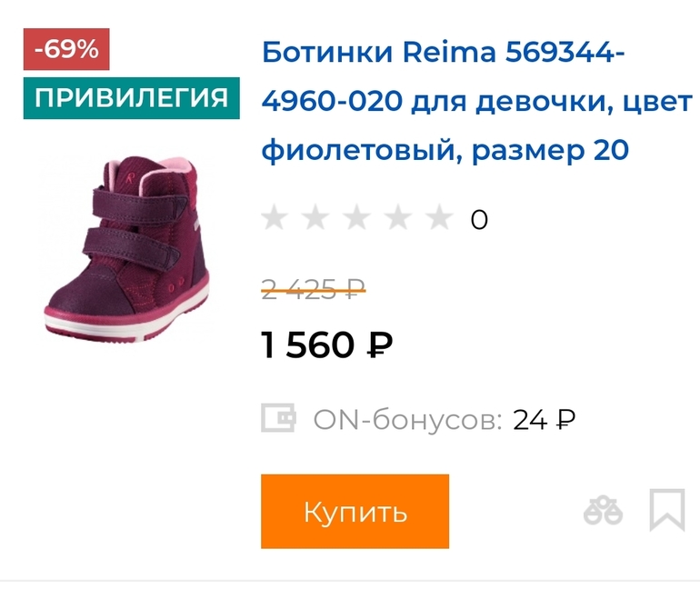The image size is (700, 599).
Task: Click the third rating star
Action: (356, 217)
